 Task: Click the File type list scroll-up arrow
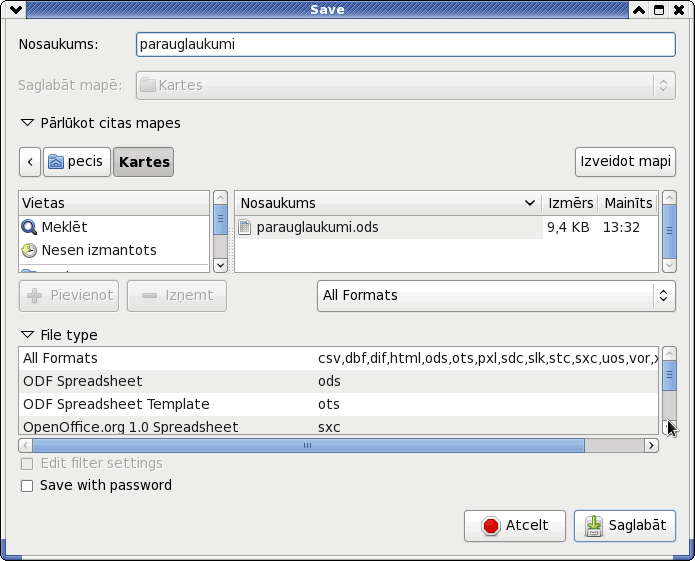[669, 353]
